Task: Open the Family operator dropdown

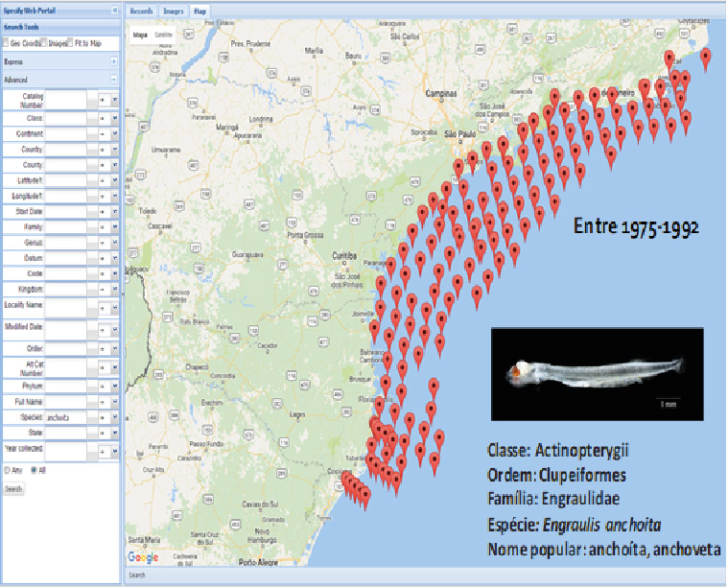Action: click(x=115, y=226)
